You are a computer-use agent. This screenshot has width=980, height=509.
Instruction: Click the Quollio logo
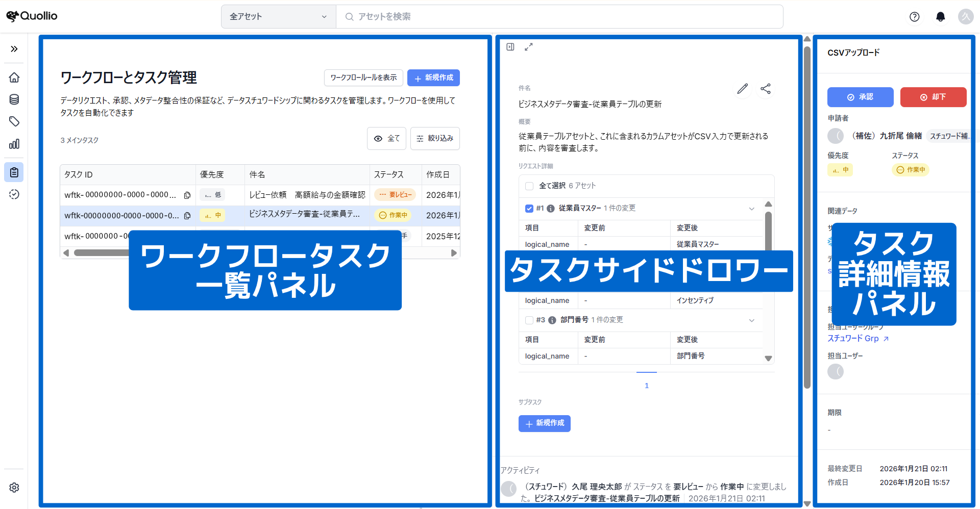[x=32, y=16]
